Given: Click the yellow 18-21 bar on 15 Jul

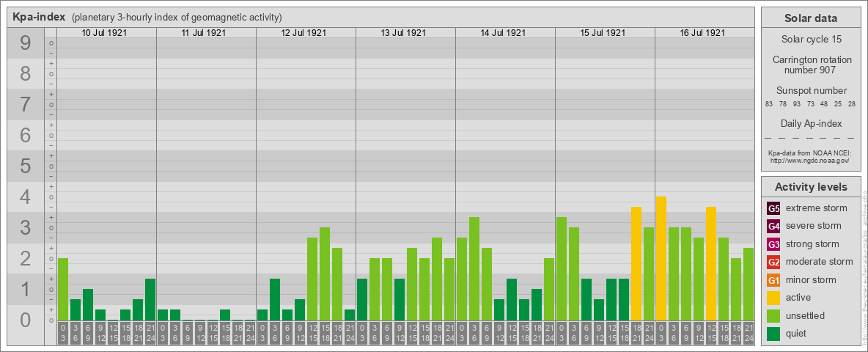Looking at the screenshot, I should (636, 263).
